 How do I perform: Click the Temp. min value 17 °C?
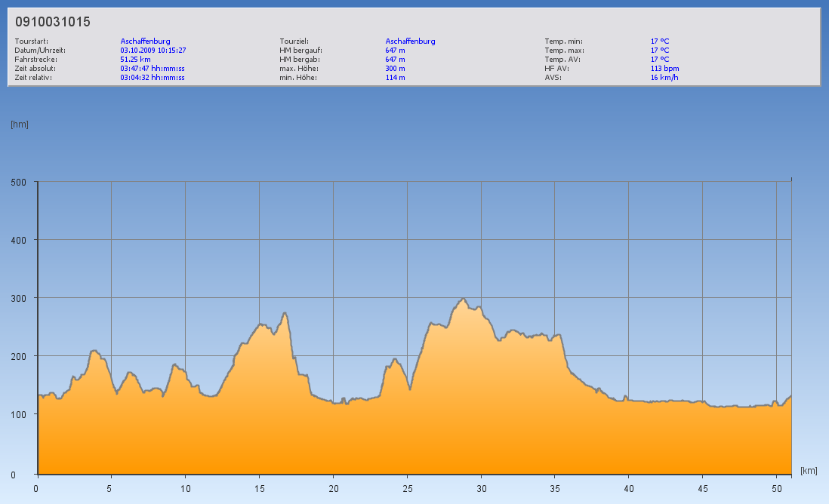pos(660,41)
